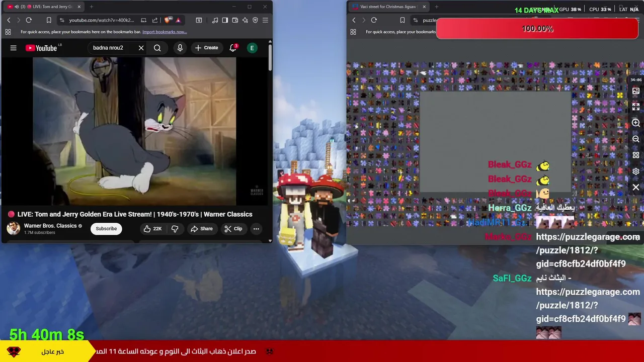Create a Clip of the video
The height and width of the screenshot is (362, 644).
pyautogui.click(x=233, y=229)
